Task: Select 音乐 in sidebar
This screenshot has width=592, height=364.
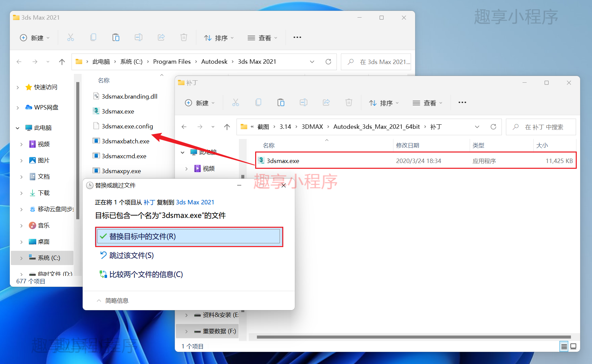Action: (x=44, y=225)
